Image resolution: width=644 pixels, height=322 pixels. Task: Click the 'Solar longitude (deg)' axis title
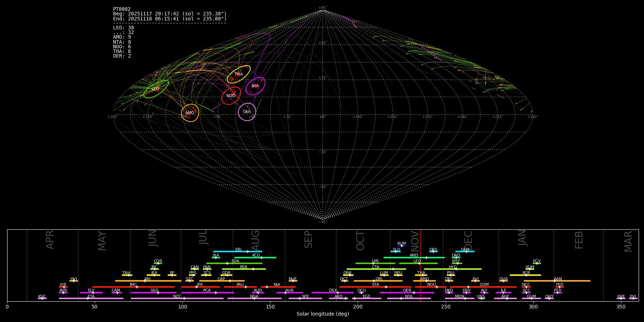point(323,314)
